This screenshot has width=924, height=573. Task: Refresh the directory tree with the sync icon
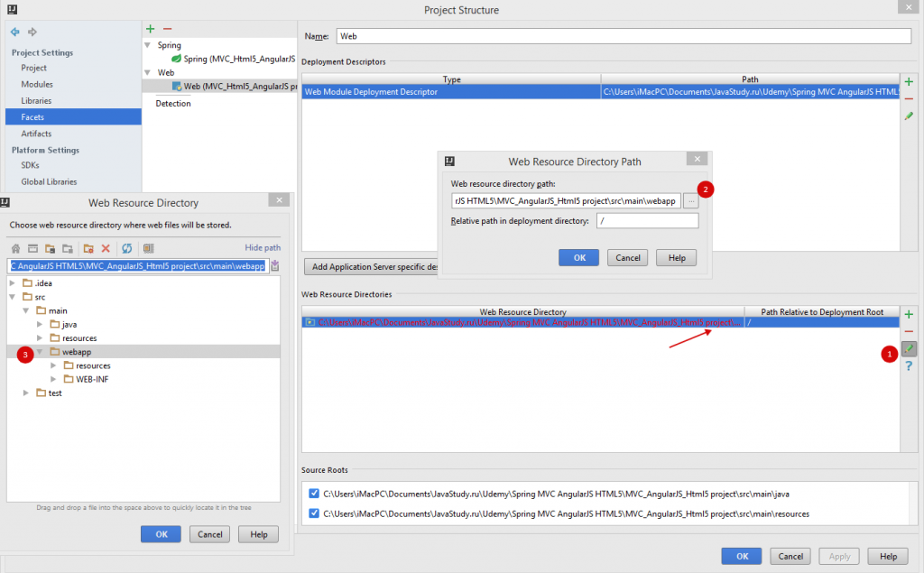pos(127,248)
